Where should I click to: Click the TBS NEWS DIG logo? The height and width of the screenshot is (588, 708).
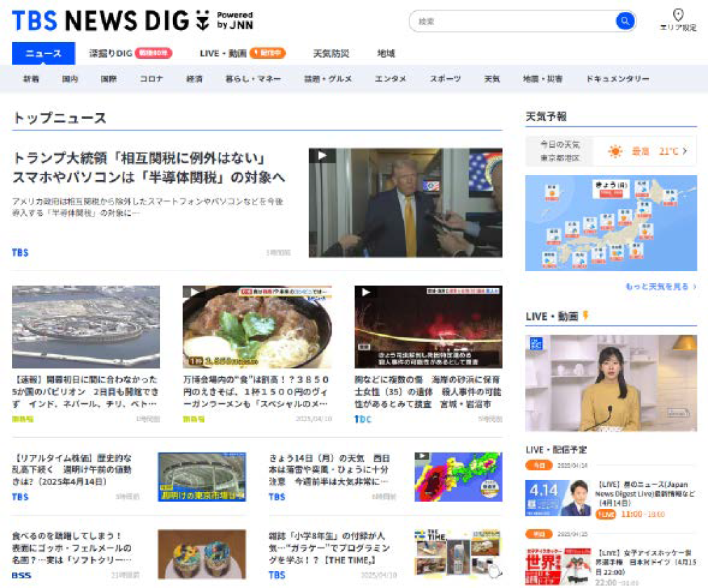coord(132,21)
